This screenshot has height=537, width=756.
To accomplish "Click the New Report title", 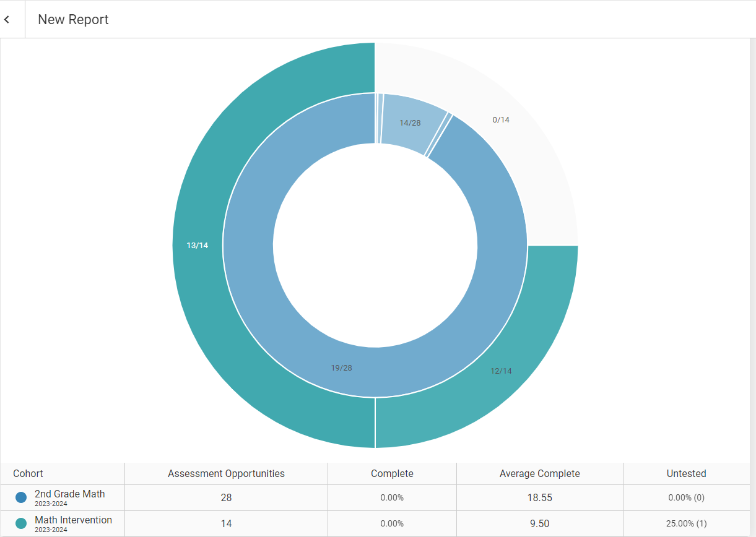I will pos(74,19).
